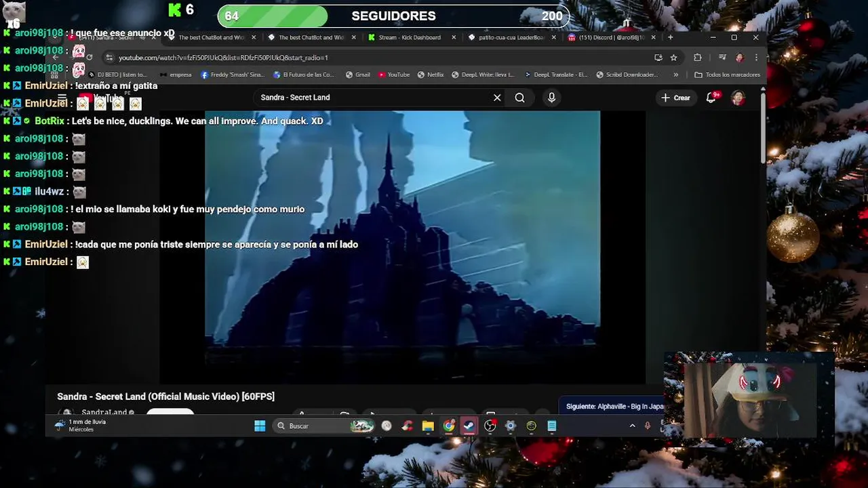Open the DeepL Write bookmark
The image size is (868, 488).
[483, 75]
